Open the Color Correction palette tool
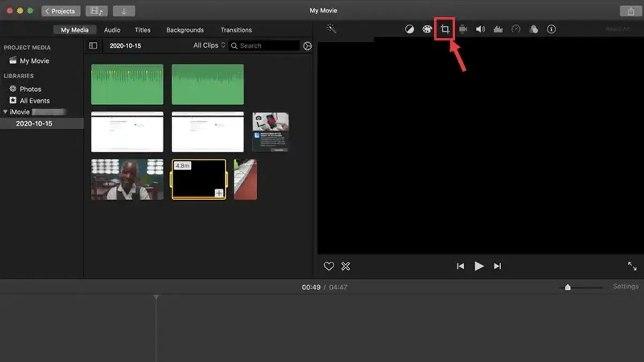Viewport: 644px width, 362px height. (x=427, y=29)
